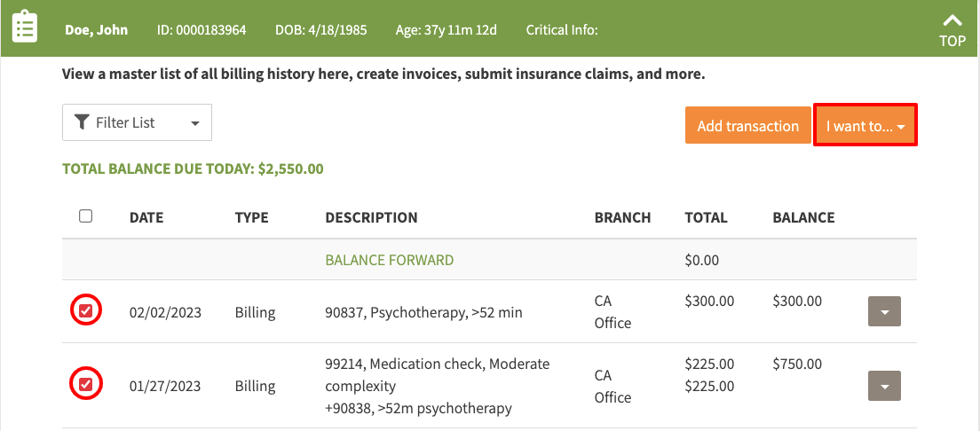Screen dimensions: 980x431
Task: Open the Filter List dropdown
Action: [137, 122]
